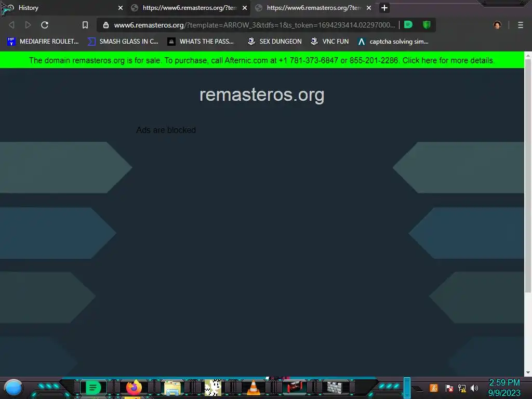The width and height of the screenshot is (532, 399).
Task: Open the pixel-art app in taskbar
Action: coord(213,388)
